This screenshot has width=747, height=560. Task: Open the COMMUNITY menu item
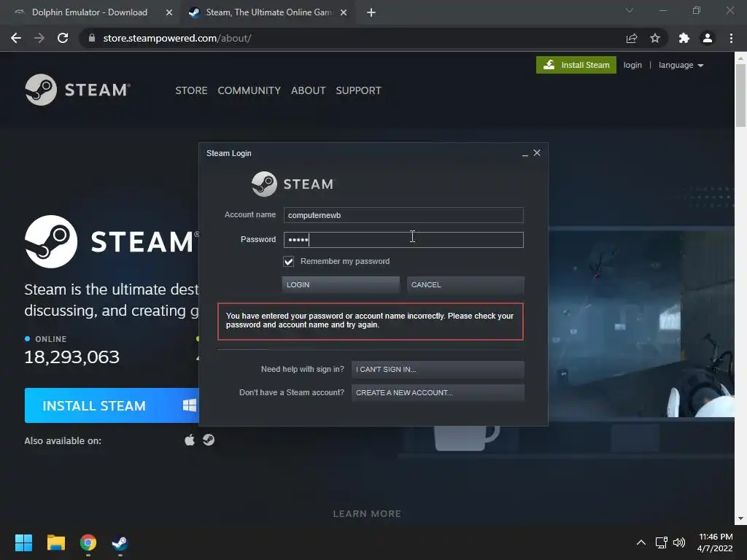pos(249,90)
